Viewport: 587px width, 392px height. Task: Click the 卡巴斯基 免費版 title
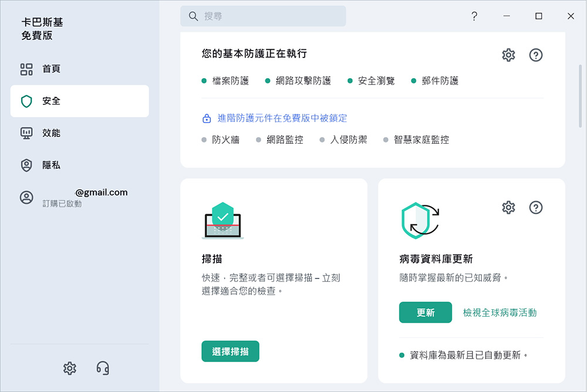42,29
